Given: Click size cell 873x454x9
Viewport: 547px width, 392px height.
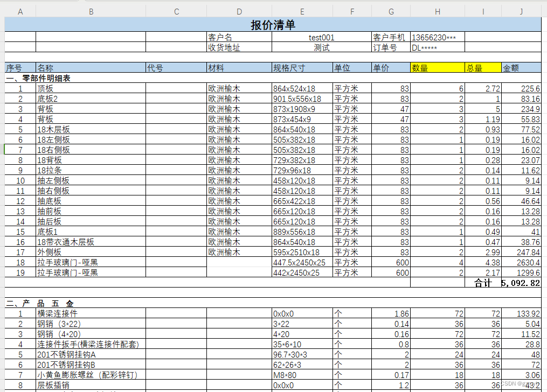Looking at the screenshot, I should pos(302,119).
